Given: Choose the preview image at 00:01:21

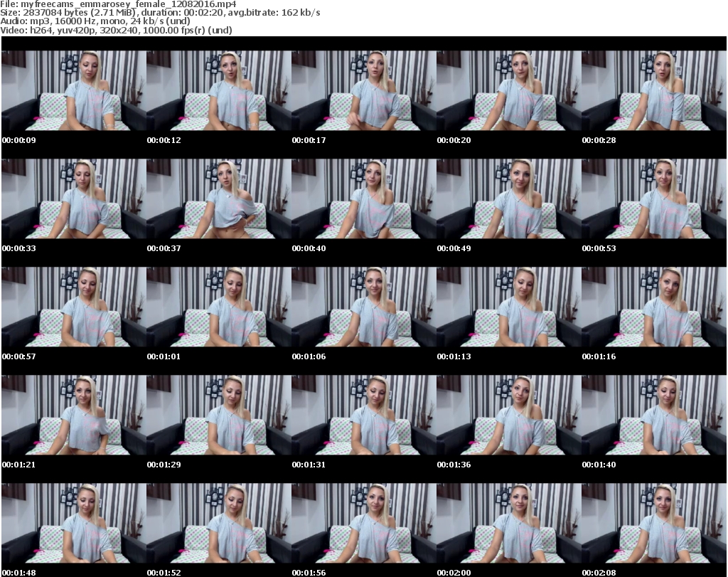Looking at the screenshot, I should pyautogui.click(x=74, y=415).
